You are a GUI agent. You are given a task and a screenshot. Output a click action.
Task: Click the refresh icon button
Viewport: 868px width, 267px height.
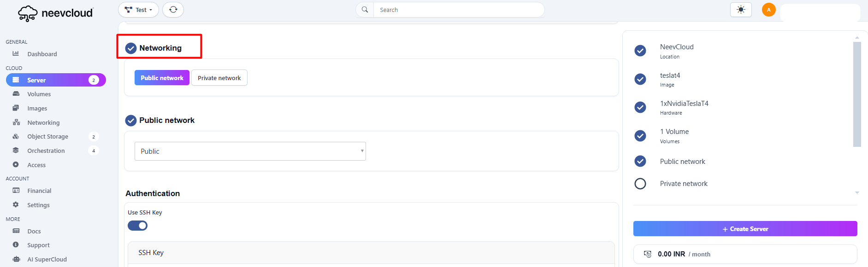tap(173, 10)
